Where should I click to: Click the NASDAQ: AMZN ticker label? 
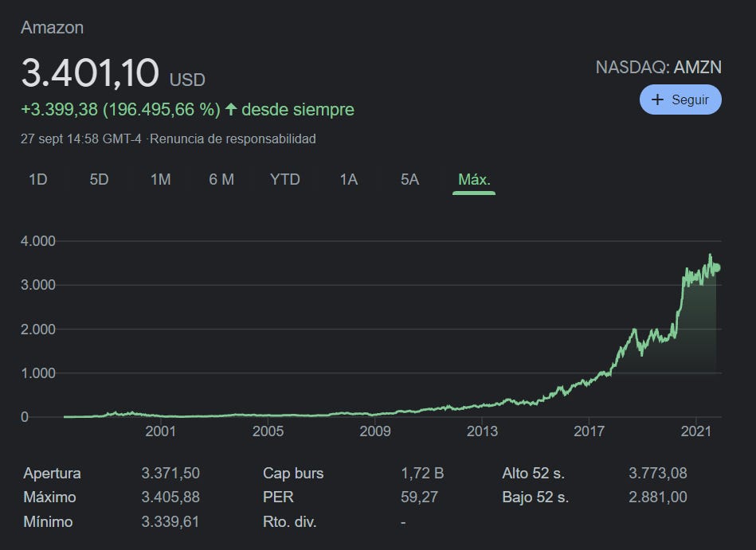pos(659,67)
